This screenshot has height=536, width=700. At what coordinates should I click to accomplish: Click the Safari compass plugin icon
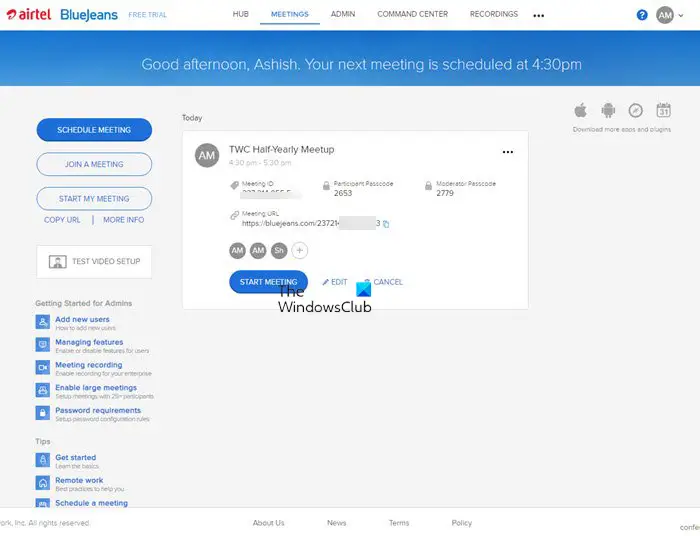coord(635,110)
